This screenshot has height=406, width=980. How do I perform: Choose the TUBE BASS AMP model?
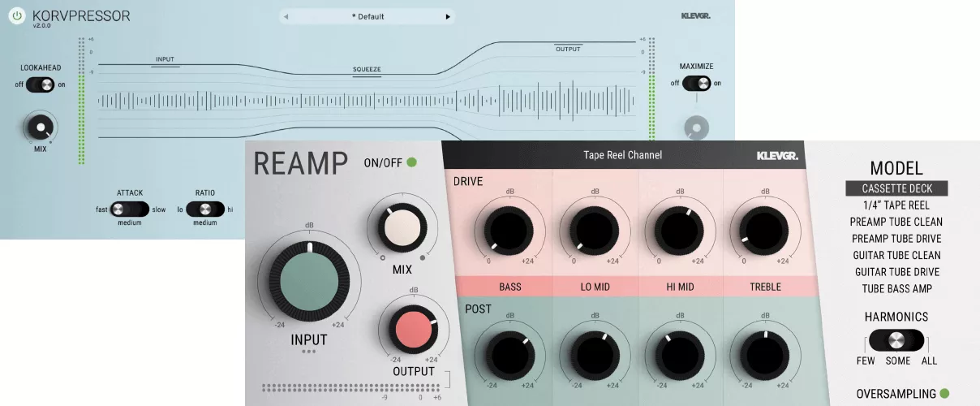pyautogui.click(x=896, y=288)
